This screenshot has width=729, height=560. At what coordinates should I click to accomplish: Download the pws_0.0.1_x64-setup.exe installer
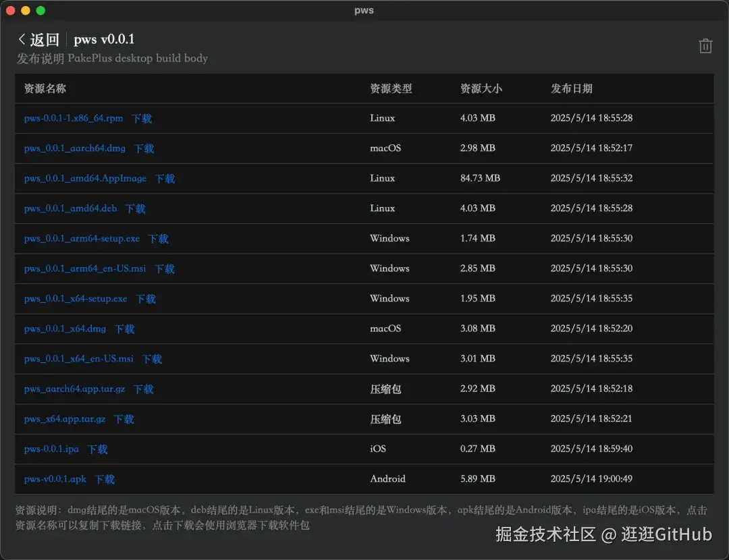[146, 298]
